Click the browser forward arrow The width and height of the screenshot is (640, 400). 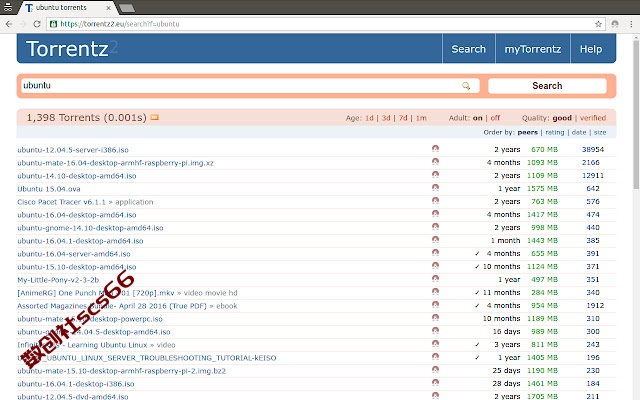pos(23,24)
